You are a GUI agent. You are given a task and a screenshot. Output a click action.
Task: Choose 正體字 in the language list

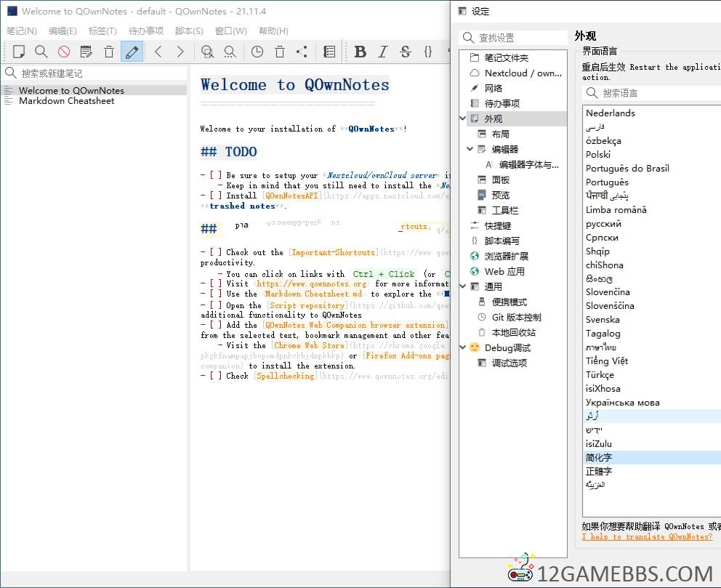click(x=599, y=471)
